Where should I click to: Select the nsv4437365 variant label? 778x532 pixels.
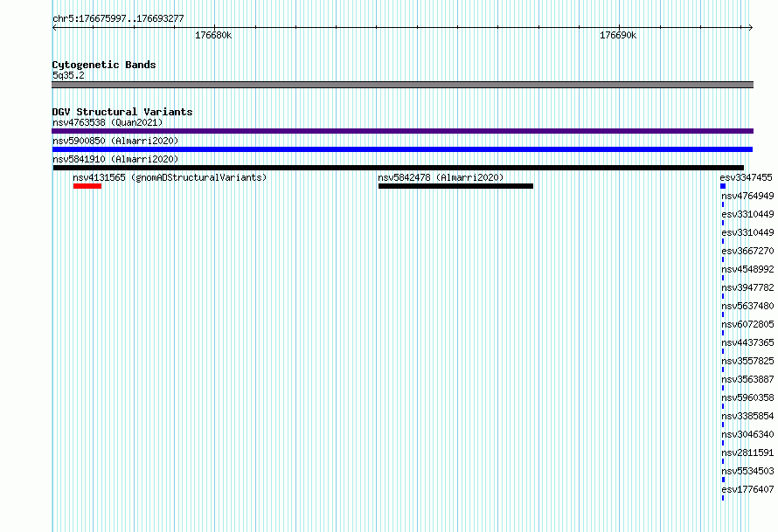[747, 342]
